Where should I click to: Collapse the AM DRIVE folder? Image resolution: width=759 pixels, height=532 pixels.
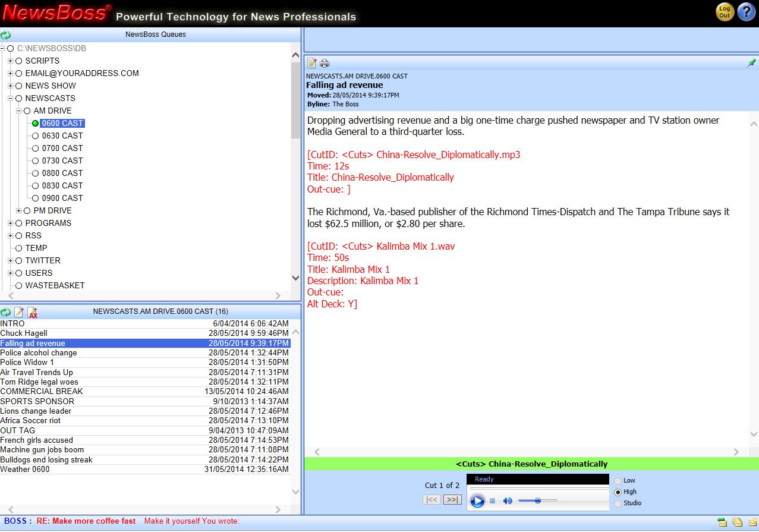coord(18,111)
